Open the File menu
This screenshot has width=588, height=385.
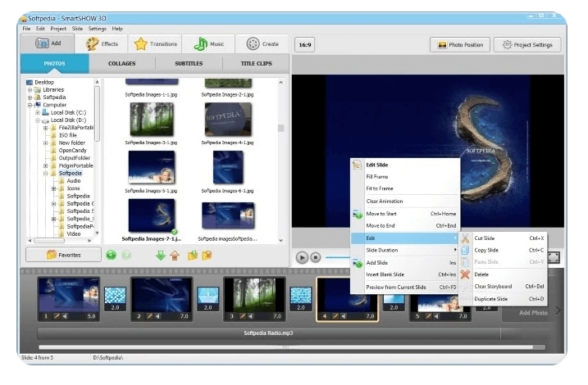click(x=26, y=29)
